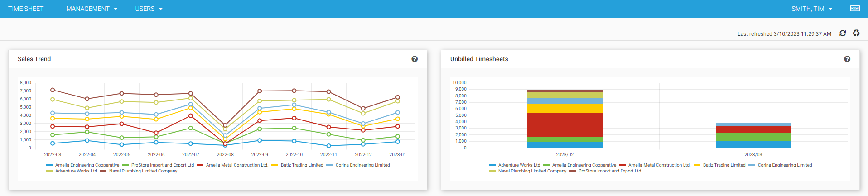Open help icon on Sales Trend panel
The width and height of the screenshot is (868, 196).
415,59
